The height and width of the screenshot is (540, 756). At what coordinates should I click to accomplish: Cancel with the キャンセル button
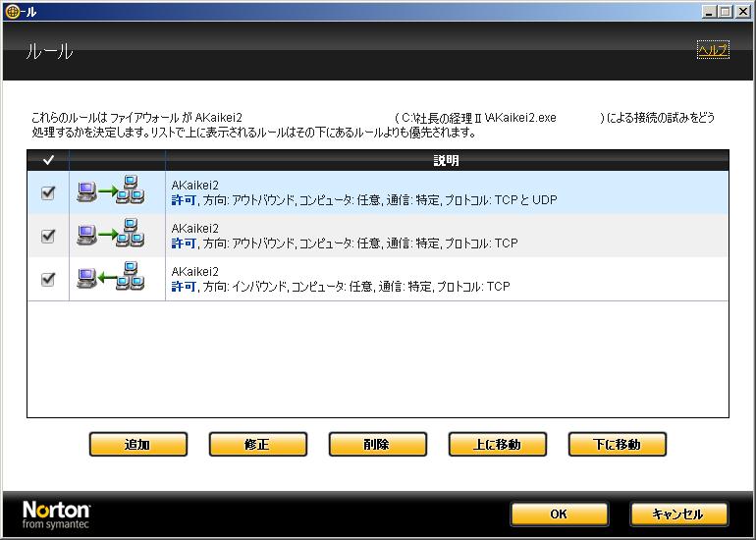click(x=678, y=514)
